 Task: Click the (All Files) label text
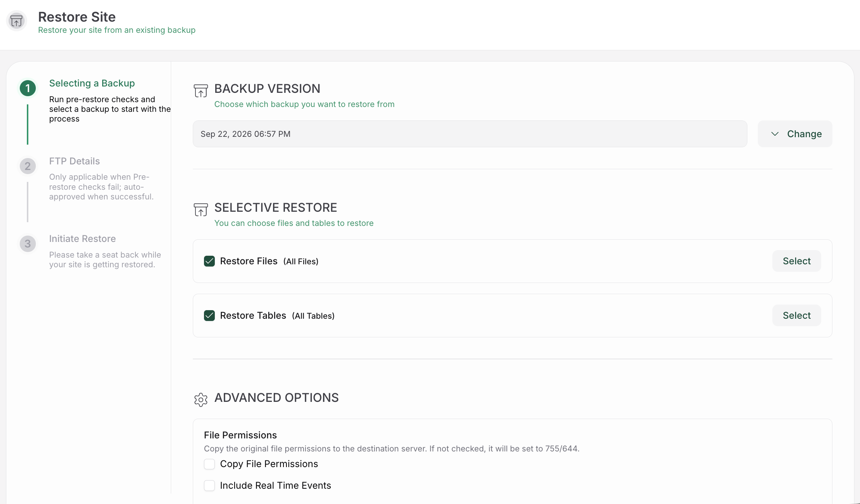point(301,261)
